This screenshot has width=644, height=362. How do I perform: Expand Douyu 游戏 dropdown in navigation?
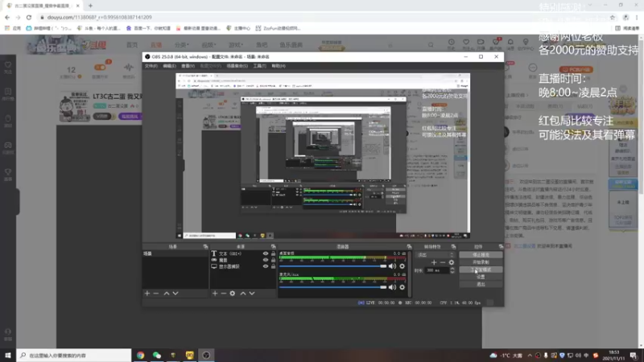[236, 45]
